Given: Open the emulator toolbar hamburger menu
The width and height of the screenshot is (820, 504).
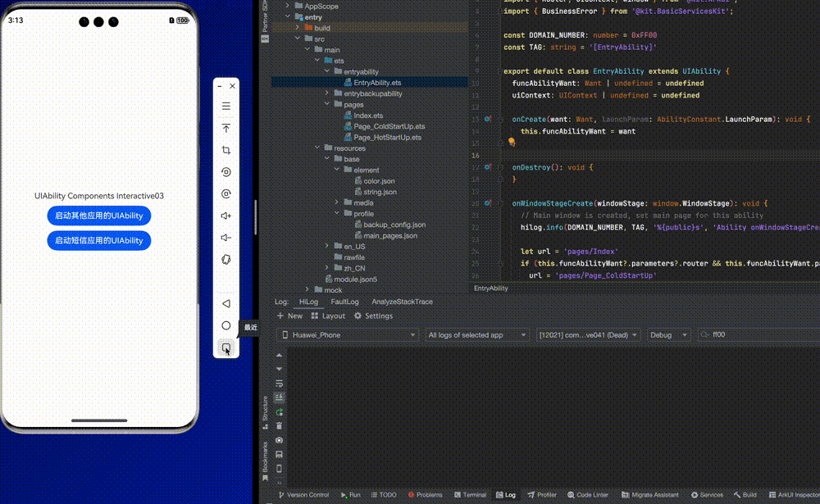Looking at the screenshot, I should (x=226, y=107).
